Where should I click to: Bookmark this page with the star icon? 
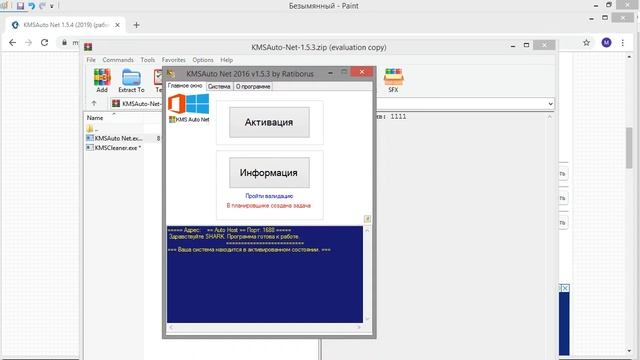tap(587, 42)
